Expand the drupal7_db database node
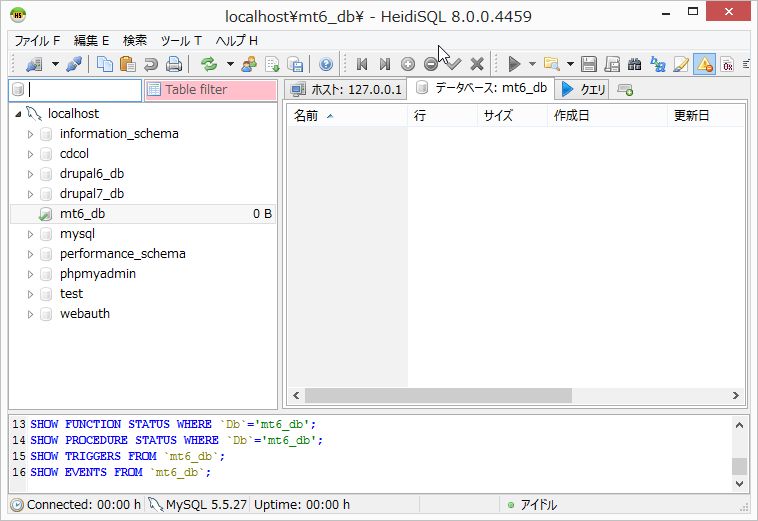The image size is (758, 521). tap(30, 194)
